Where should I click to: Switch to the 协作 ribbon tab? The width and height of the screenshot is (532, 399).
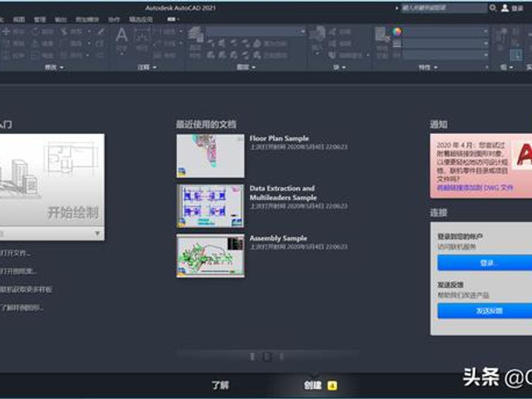pos(114,19)
